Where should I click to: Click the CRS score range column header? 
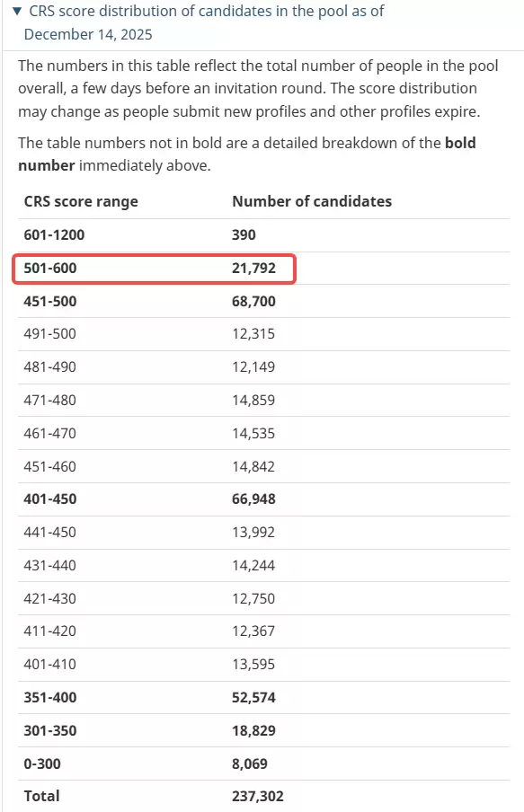pyautogui.click(x=81, y=201)
